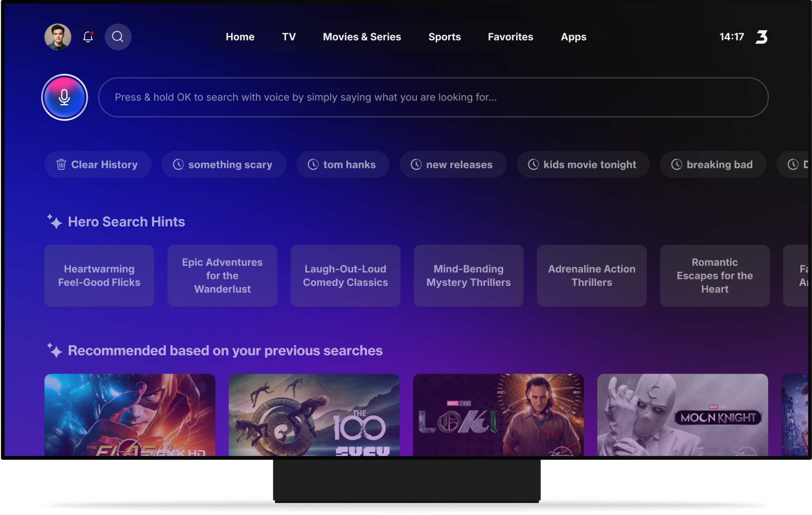The height and width of the screenshot is (515, 812).
Task: Click 'Recommended based on your previous searches' heading
Action: 225,351
